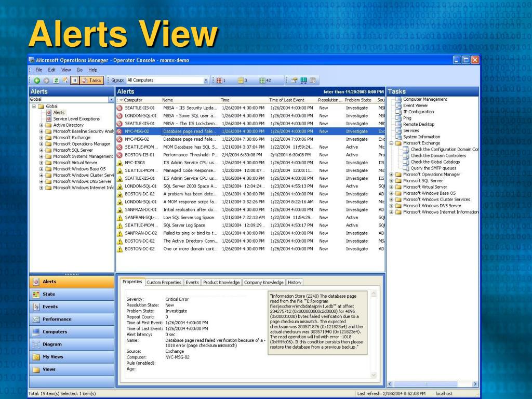Click scroll down arrow in properties pane
This screenshot has width=532, height=399.
pyautogui.click(x=374, y=375)
